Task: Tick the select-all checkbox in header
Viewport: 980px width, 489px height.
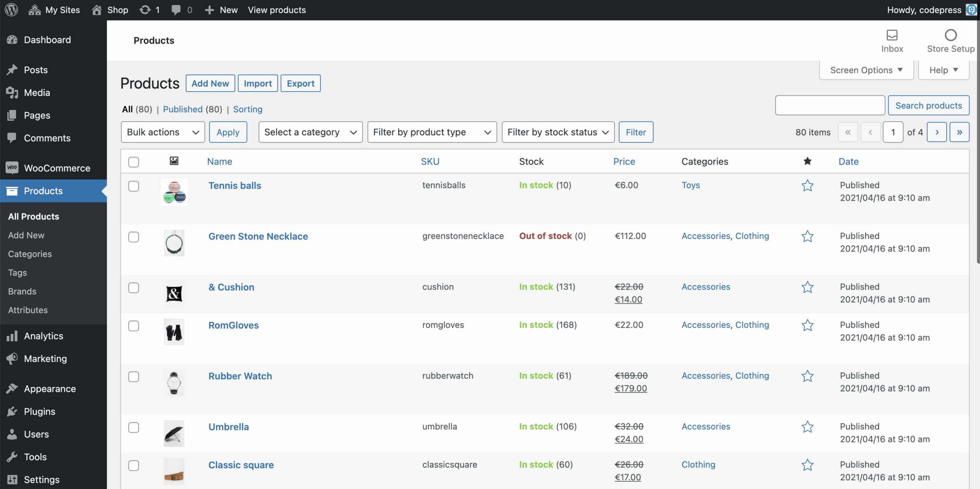Action: point(134,162)
